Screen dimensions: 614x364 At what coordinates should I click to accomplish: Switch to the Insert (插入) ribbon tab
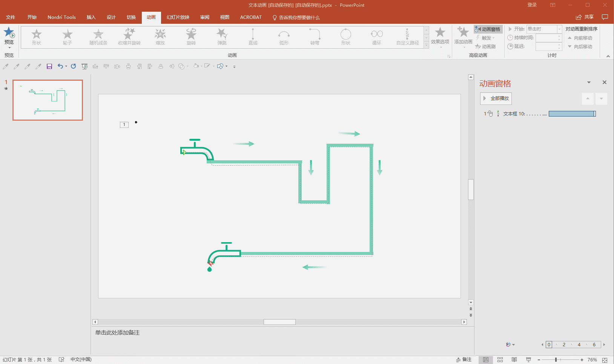(x=91, y=17)
